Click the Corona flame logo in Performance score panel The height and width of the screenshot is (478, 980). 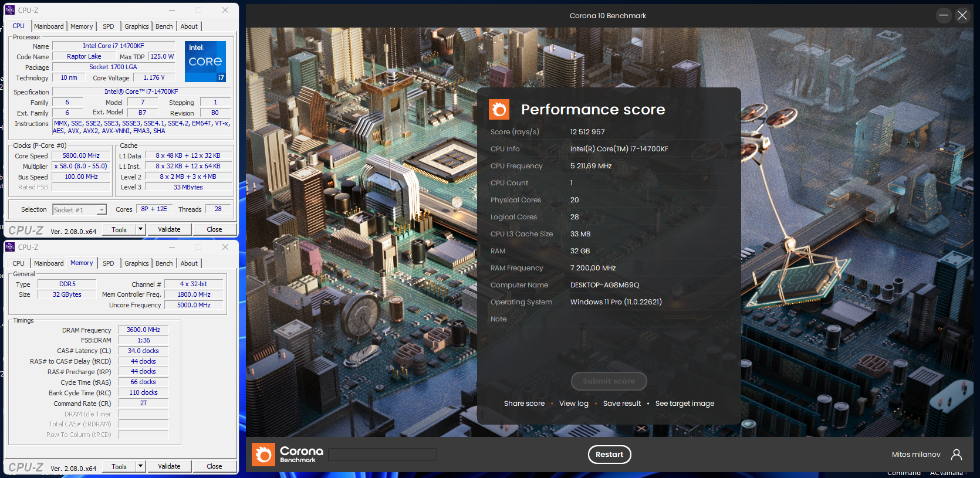click(x=499, y=110)
